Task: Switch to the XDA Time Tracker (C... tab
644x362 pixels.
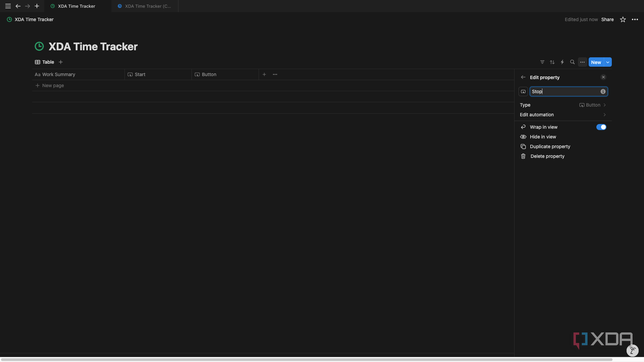Action: tap(145, 6)
